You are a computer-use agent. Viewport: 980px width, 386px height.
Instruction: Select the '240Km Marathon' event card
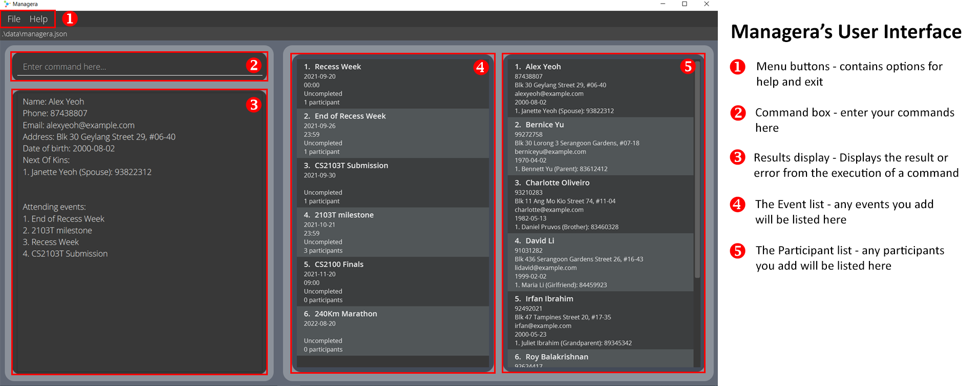pyautogui.click(x=393, y=331)
